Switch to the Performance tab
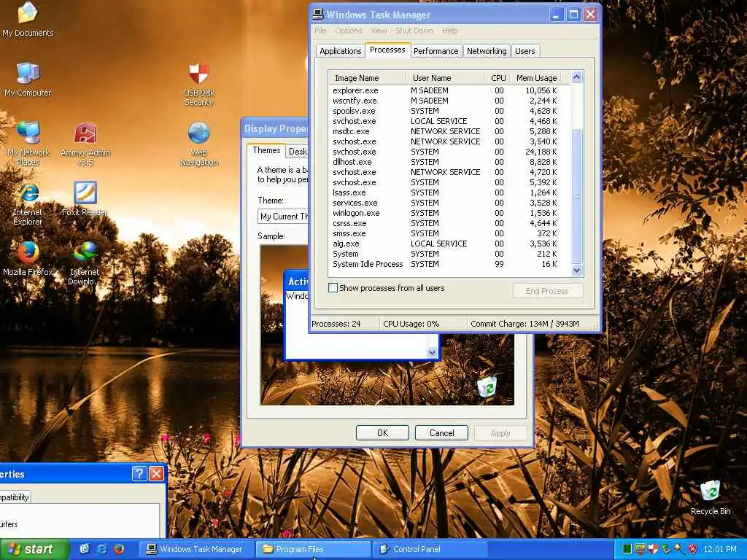 (436, 51)
